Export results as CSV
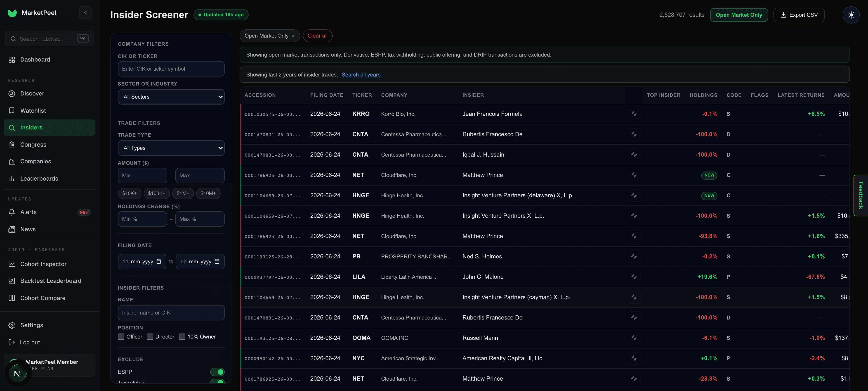 (799, 15)
